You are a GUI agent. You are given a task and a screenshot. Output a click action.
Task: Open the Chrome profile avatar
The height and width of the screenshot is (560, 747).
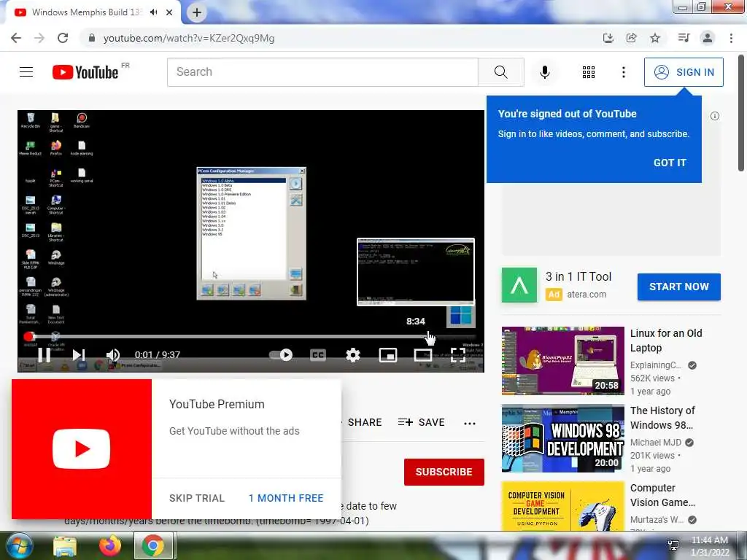point(708,38)
